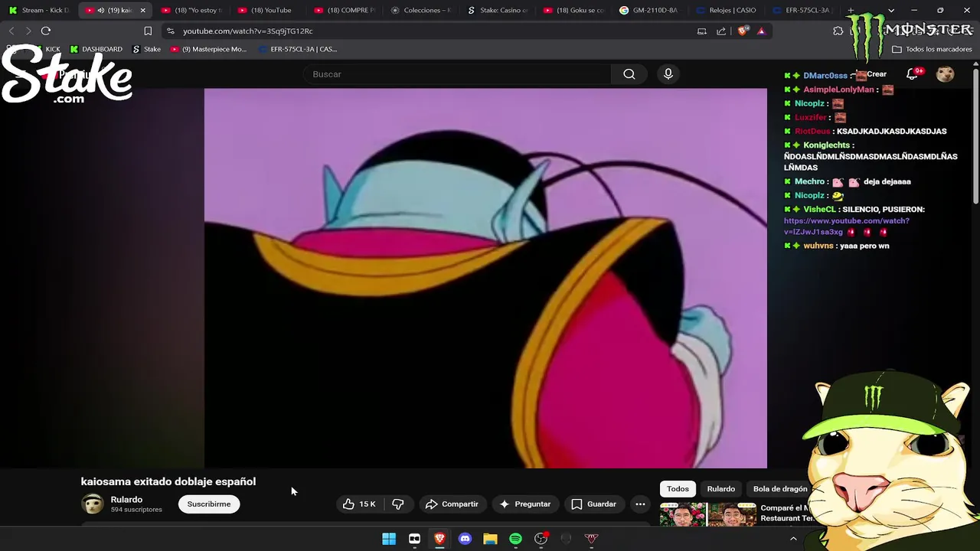Click Preguntar button
This screenshot has width=980, height=551.
(x=525, y=504)
